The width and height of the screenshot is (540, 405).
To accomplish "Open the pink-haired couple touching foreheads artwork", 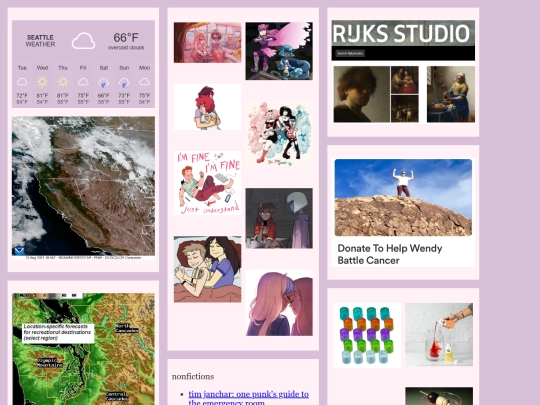I will pyautogui.click(x=279, y=303).
